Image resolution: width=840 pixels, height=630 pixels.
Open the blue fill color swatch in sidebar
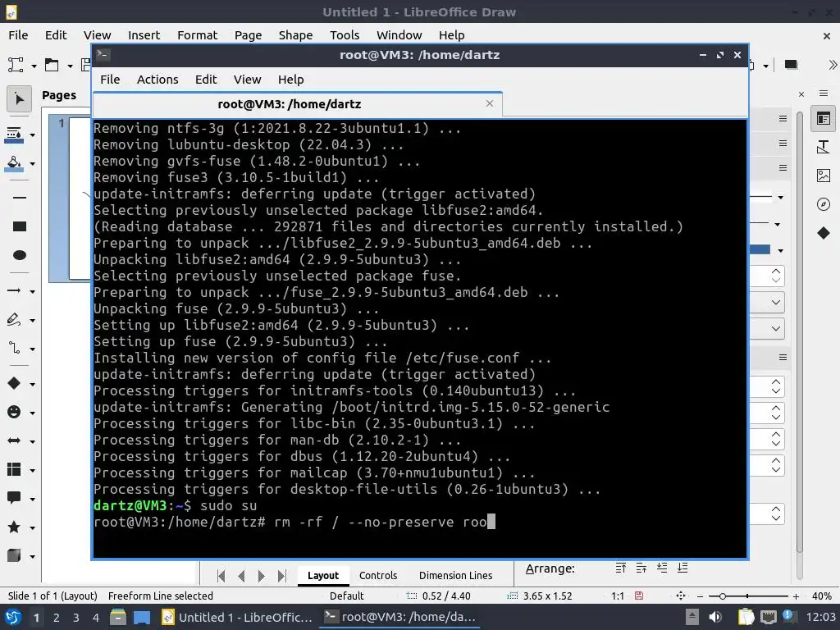(x=760, y=250)
